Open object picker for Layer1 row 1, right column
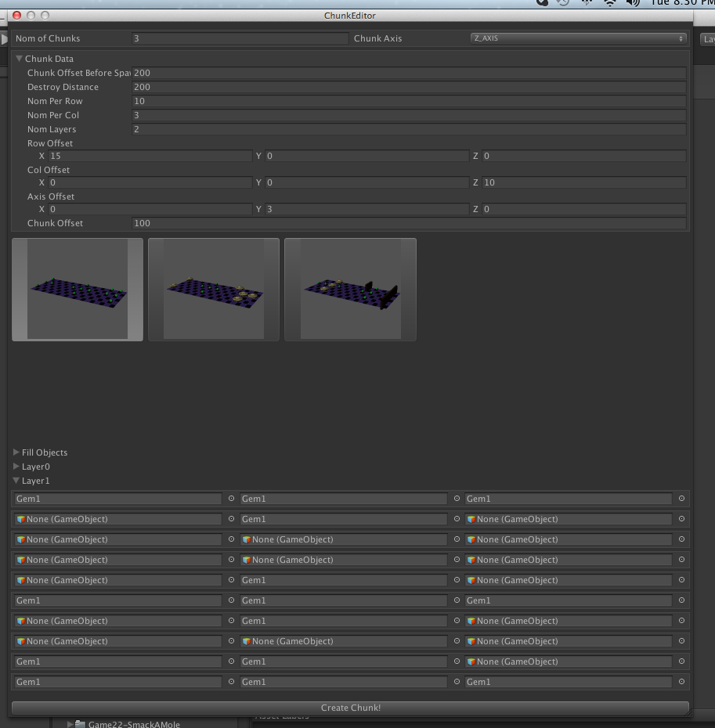This screenshot has width=715, height=728. coord(681,498)
